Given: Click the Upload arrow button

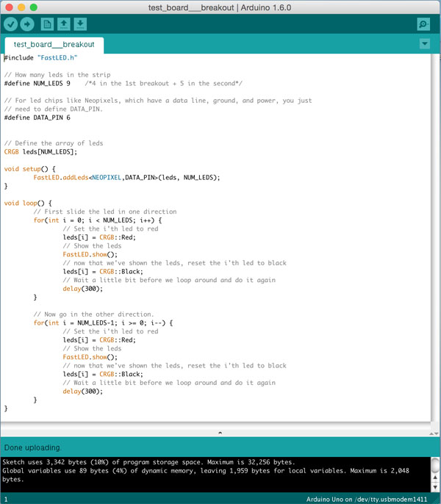Looking at the screenshot, I should pyautogui.click(x=27, y=24).
